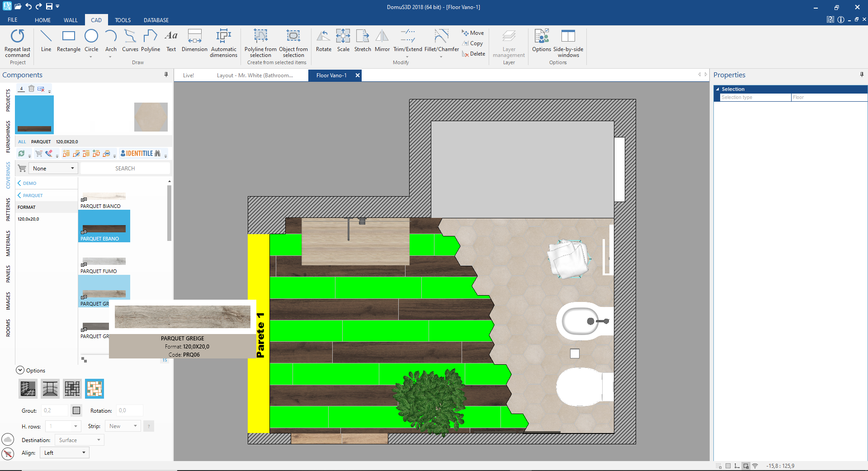Open the Strip New dropdown
Viewport: 868px width, 471px height.
pyautogui.click(x=123, y=426)
